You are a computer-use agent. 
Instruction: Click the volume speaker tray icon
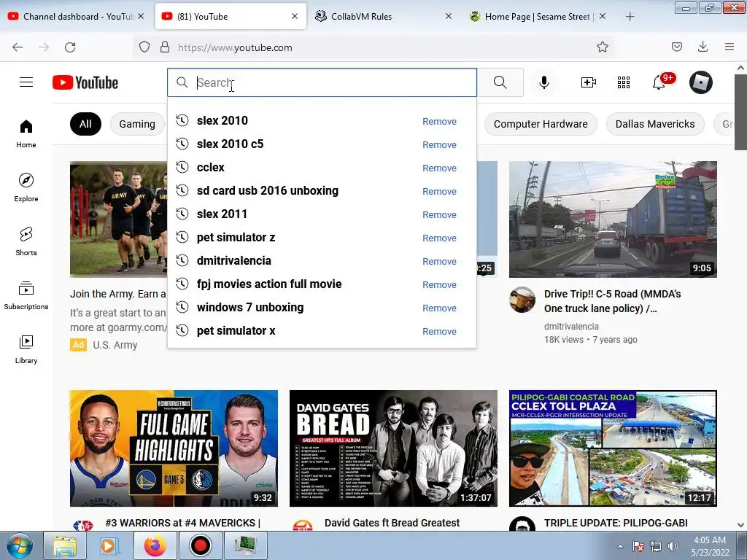(673, 546)
